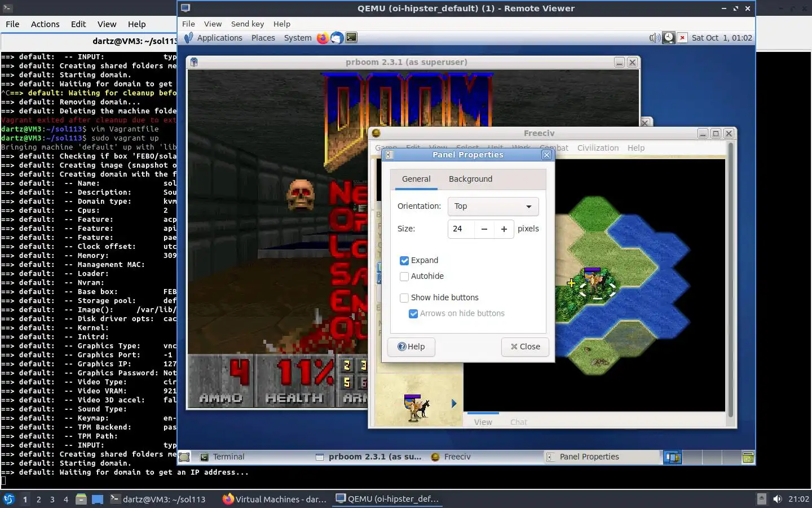Open the Freeciv Help menu
This screenshot has width=812, height=508.
click(636, 148)
